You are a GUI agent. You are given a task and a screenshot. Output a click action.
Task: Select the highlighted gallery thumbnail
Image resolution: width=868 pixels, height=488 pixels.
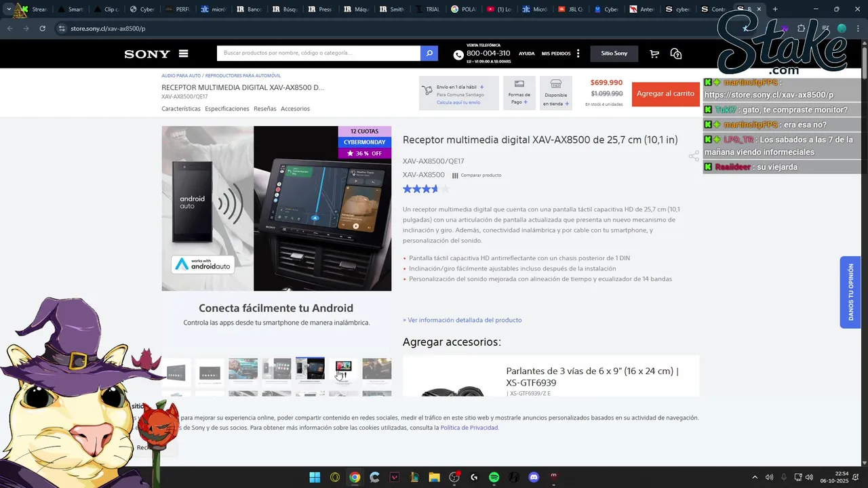[310, 369]
